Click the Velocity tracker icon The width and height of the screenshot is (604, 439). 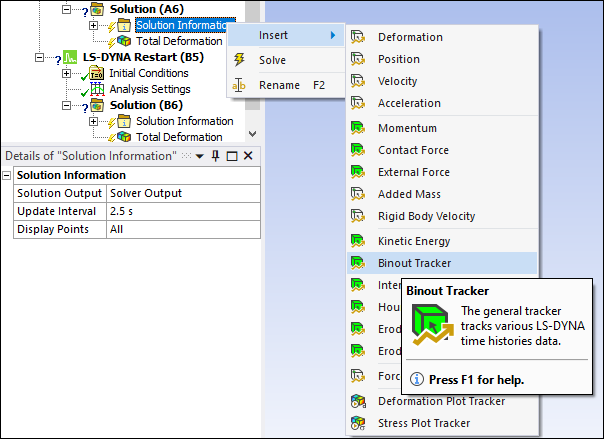[358, 81]
